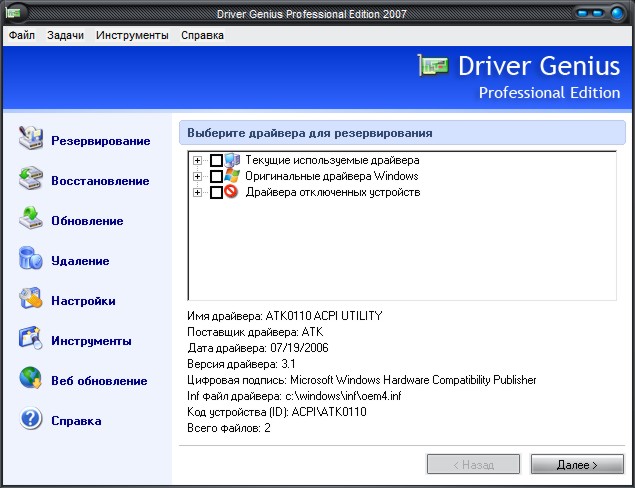Open the Веб обновление globe icon
The width and height of the screenshot is (635, 488).
[x=31, y=378]
